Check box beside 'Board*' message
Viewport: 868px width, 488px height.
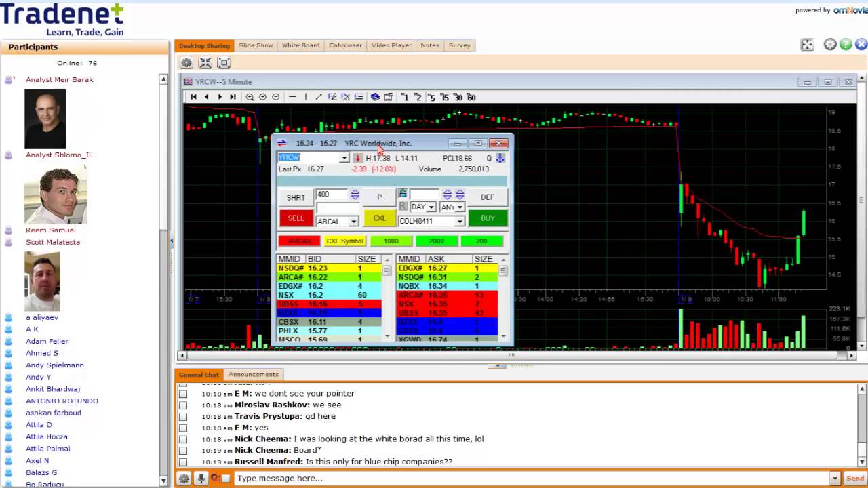click(182, 450)
